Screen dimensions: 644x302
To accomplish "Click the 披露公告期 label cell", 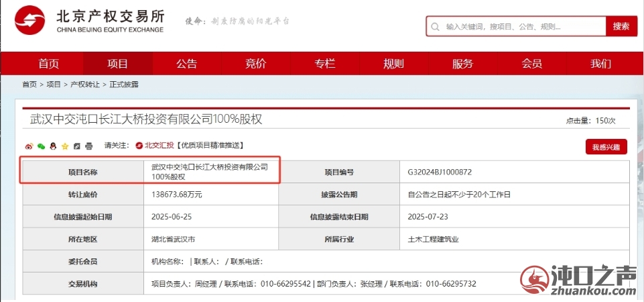I will coord(339,195).
